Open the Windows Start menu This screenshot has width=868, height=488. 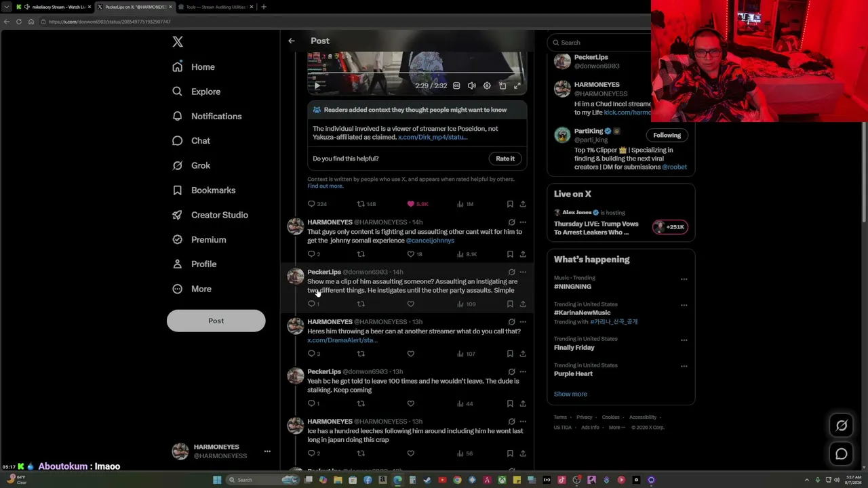coord(217,480)
